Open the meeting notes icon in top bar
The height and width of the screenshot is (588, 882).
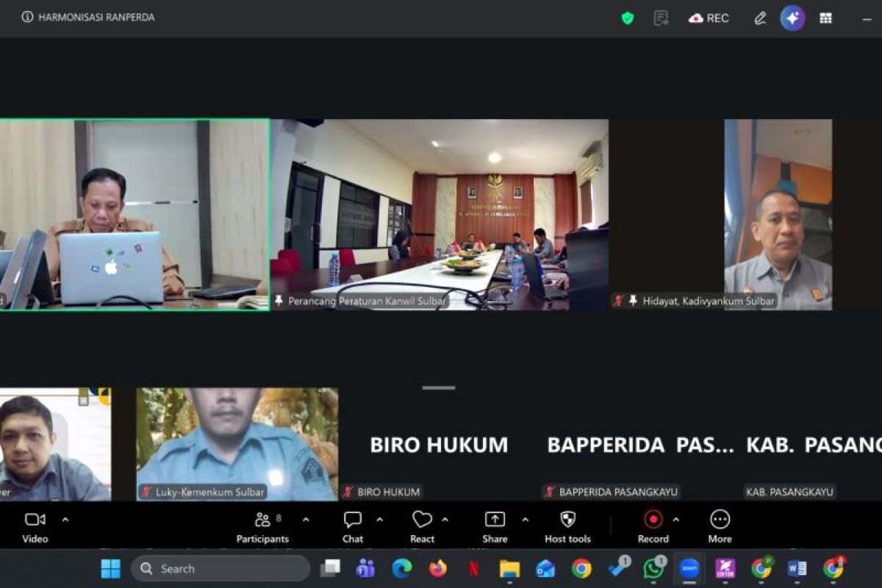[661, 18]
